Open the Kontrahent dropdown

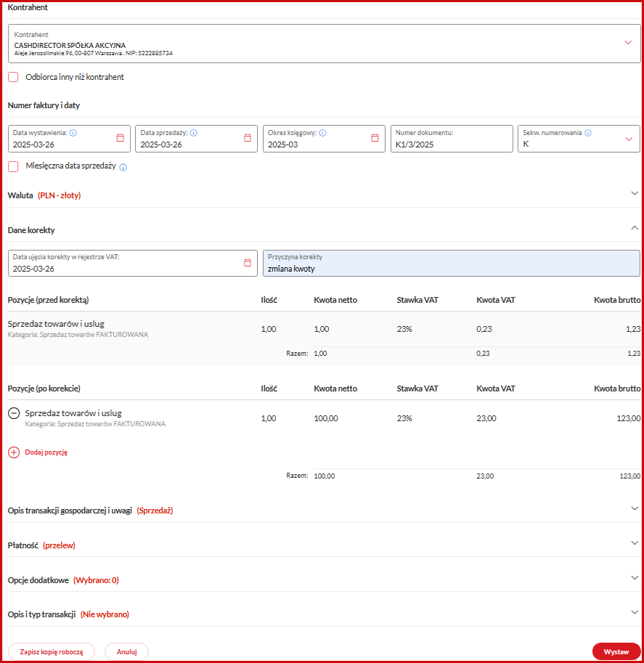(x=628, y=43)
